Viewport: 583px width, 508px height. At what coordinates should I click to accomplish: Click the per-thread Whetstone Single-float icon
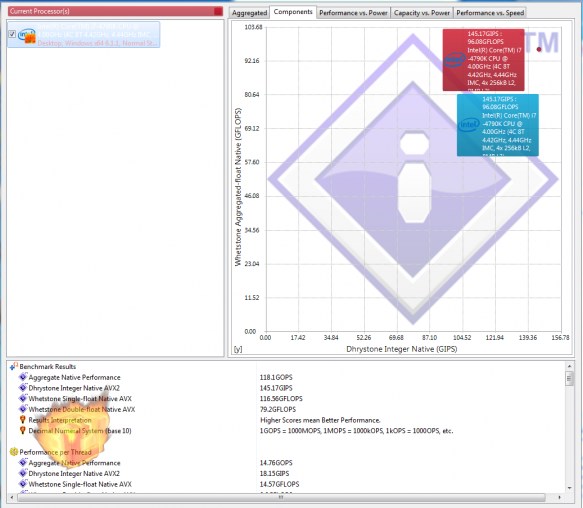[23, 484]
